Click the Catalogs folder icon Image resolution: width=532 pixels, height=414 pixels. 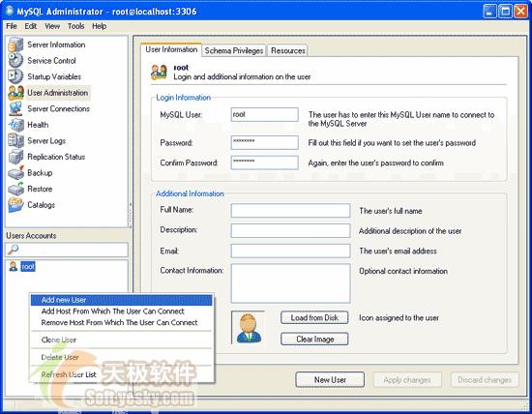click(15, 205)
